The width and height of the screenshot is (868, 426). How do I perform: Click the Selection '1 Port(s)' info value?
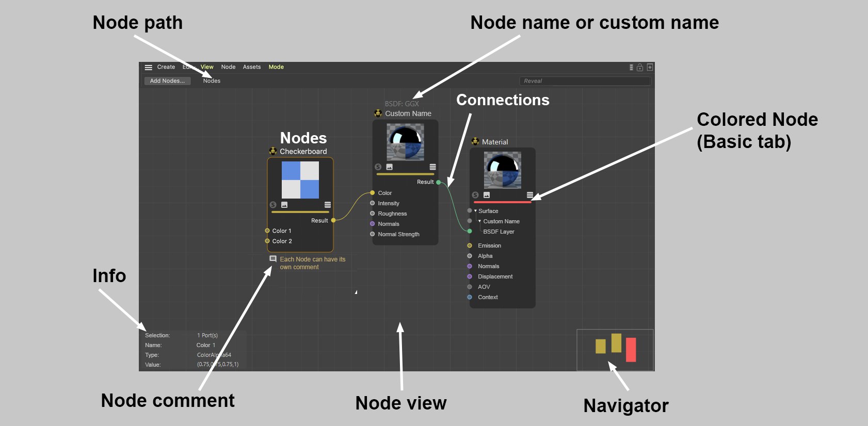pyautogui.click(x=207, y=335)
